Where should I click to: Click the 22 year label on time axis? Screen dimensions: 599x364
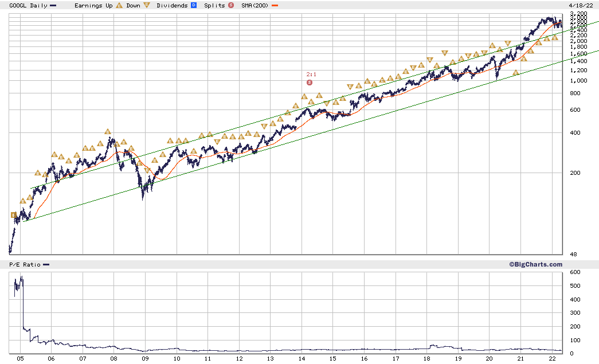click(552, 359)
